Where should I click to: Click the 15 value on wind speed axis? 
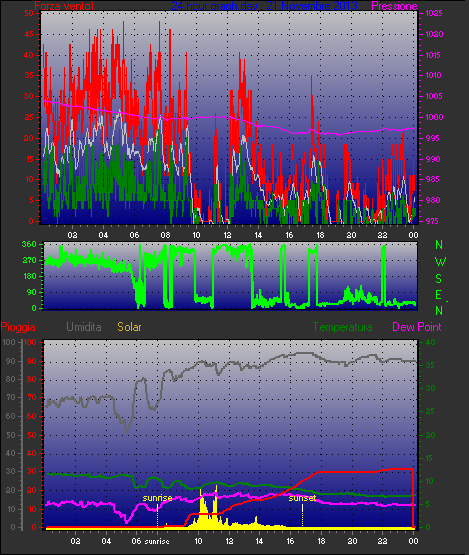point(29,159)
